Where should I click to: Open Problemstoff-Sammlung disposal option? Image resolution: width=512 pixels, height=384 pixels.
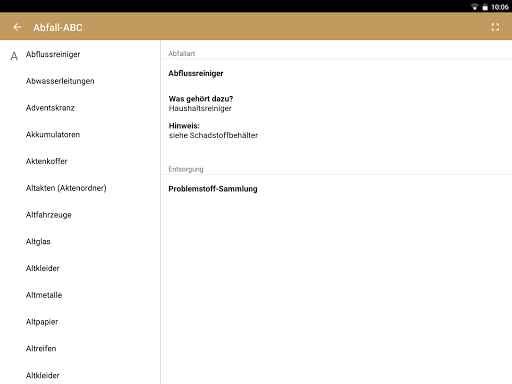tap(213, 189)
